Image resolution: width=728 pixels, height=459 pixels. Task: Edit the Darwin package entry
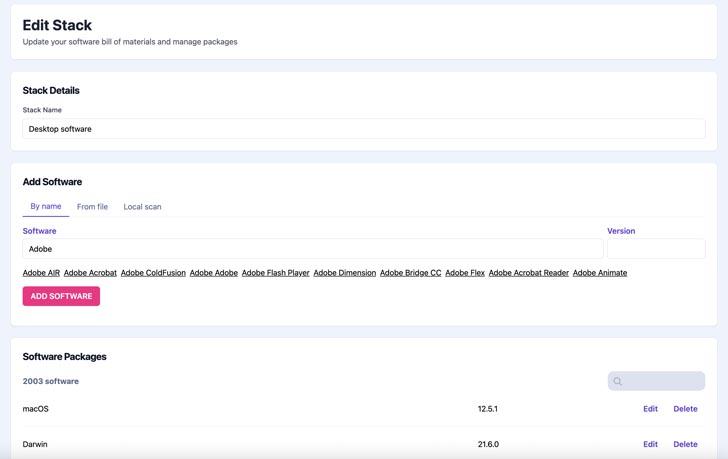(650, 444)
